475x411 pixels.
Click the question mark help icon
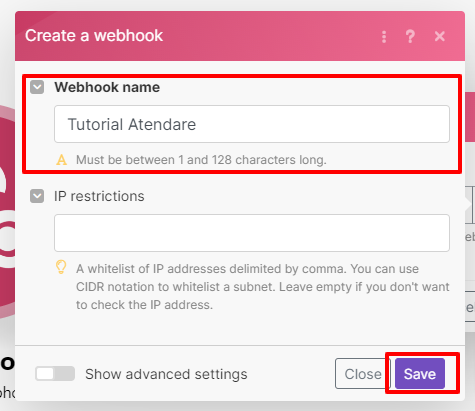click(x=410, y=36)
